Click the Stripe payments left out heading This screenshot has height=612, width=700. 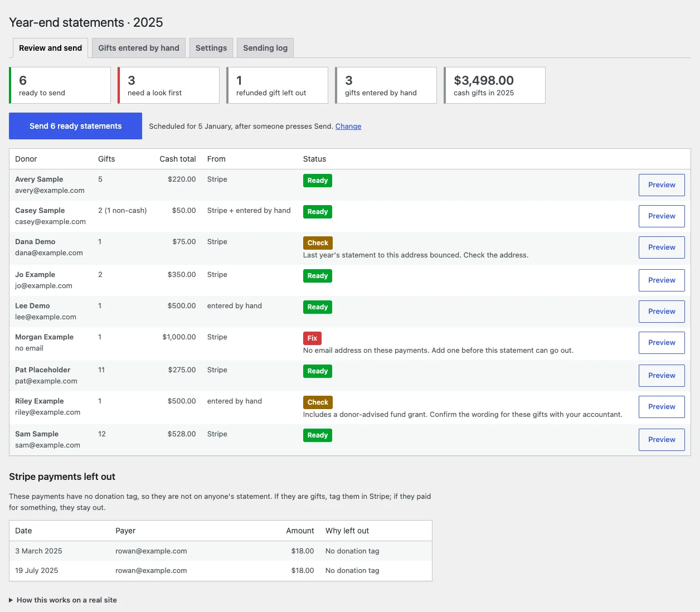pos(62,477)
